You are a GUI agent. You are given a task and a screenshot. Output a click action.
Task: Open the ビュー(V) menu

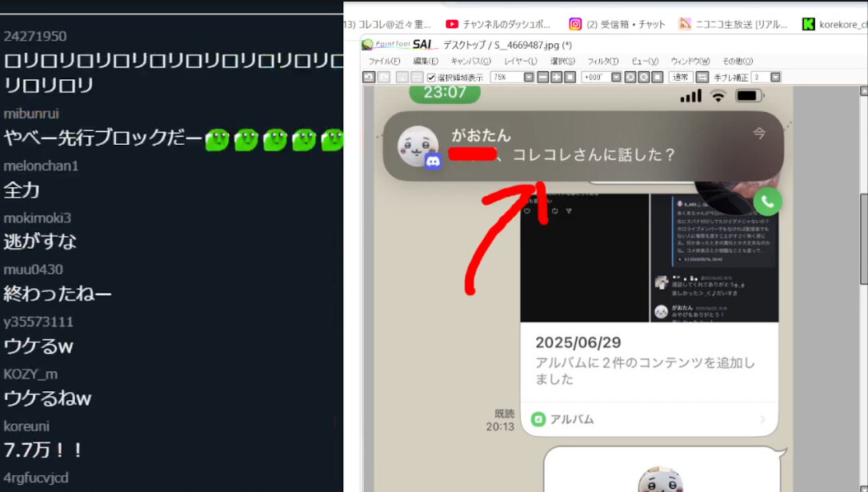pyautogui.click(x=645, y=62)
